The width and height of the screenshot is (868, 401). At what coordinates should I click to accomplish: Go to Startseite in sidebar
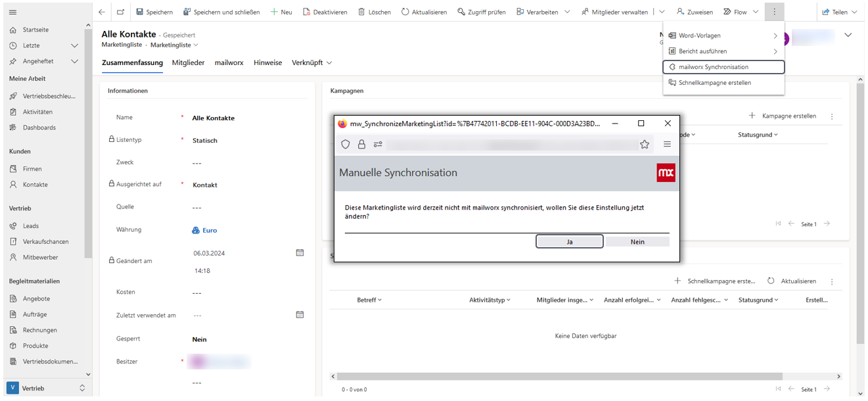pos(35,30)
